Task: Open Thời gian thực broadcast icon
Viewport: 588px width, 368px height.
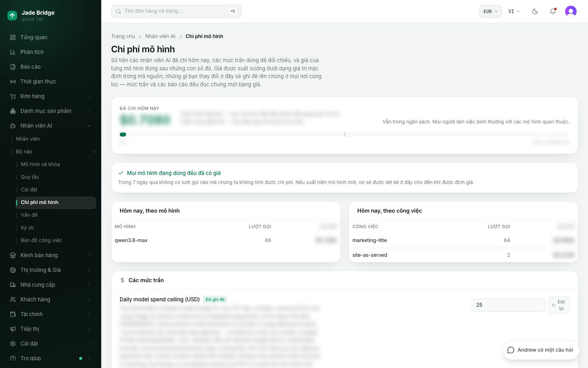Action: 13,81
